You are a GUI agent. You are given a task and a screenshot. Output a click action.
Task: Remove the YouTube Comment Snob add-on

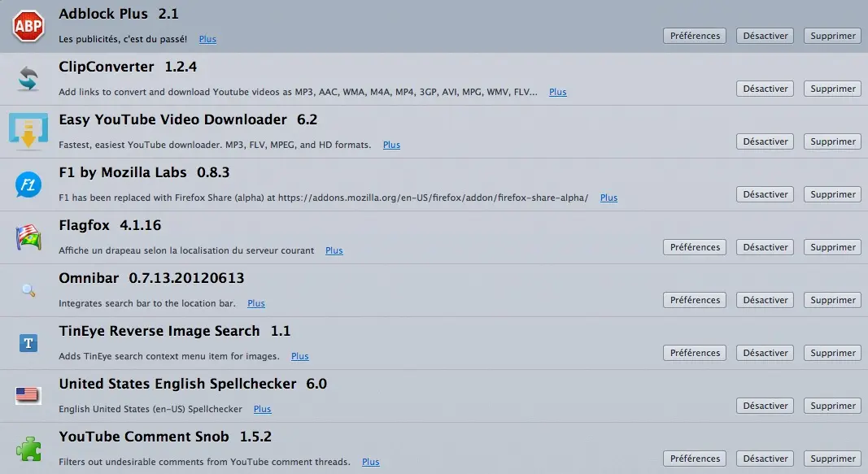(x=831, y=458)
